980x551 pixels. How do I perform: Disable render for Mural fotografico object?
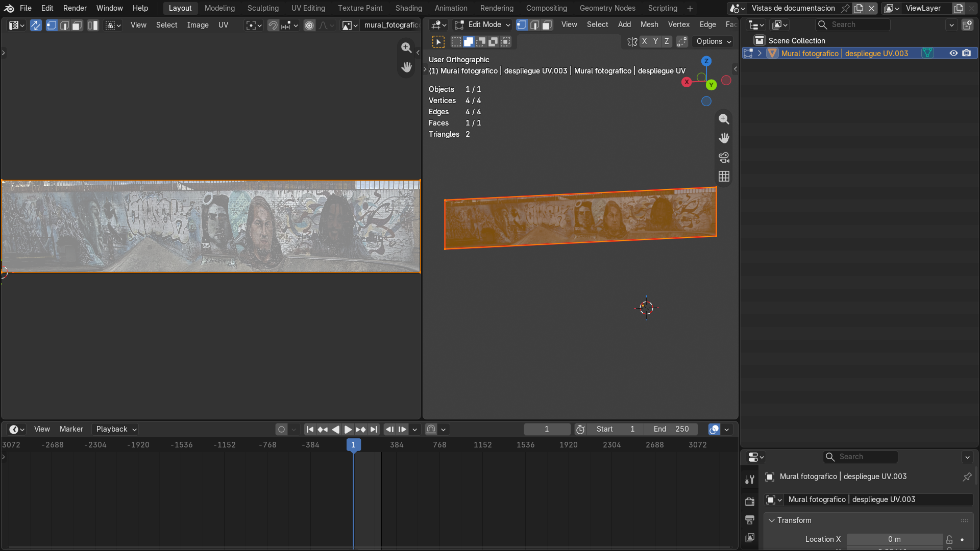pyautogui.click(x=966, y=53)
